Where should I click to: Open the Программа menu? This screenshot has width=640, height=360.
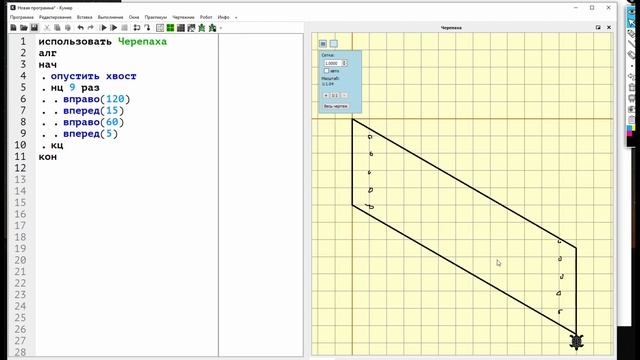22,17
